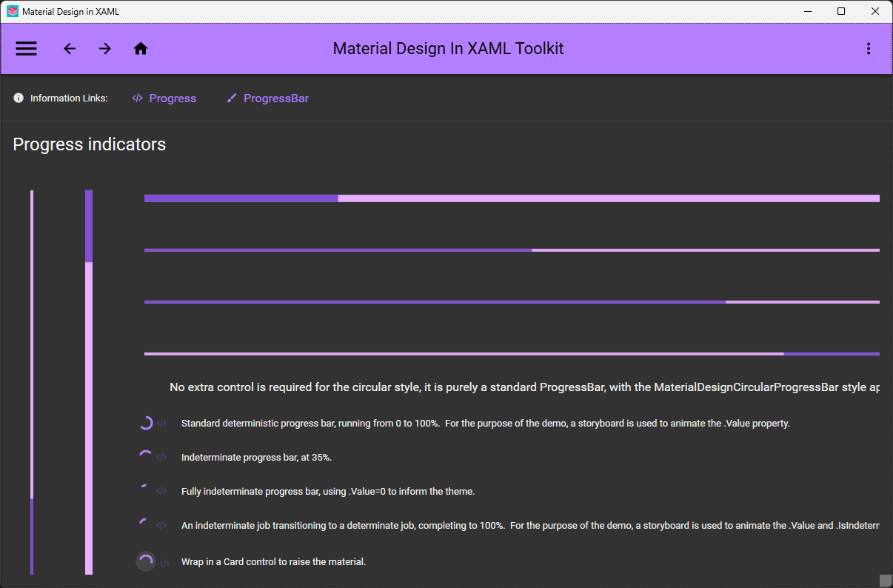Screen dimensions: 893x588
Task: Click the Material Design In XAML Toolkit title
Action: tap(448, 49)
